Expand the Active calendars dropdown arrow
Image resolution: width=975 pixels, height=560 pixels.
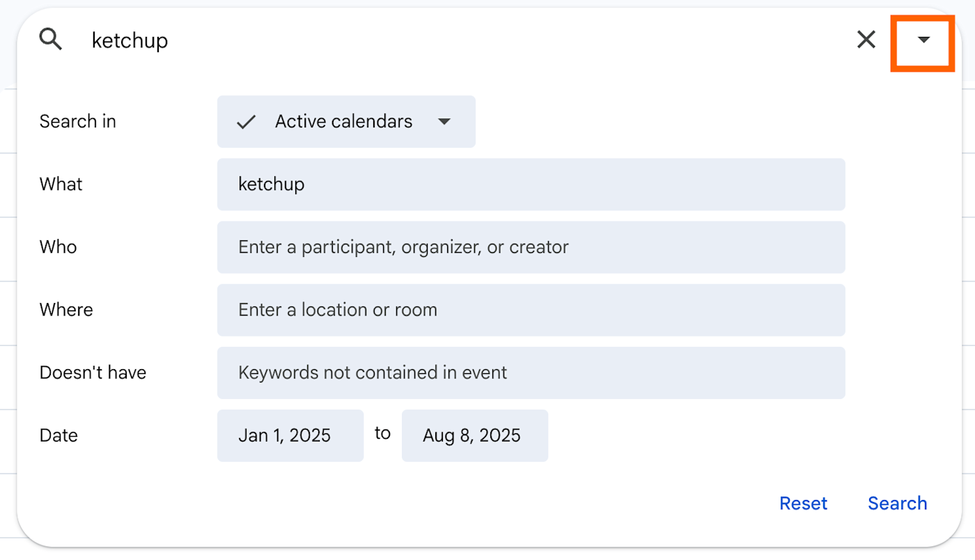(x=444, y=122)
